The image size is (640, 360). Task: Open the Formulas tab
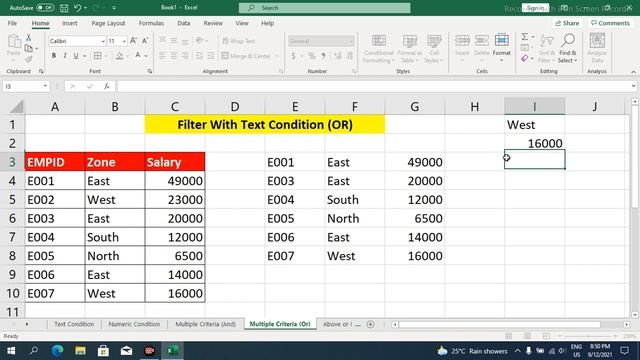click(x=151, y=23)
